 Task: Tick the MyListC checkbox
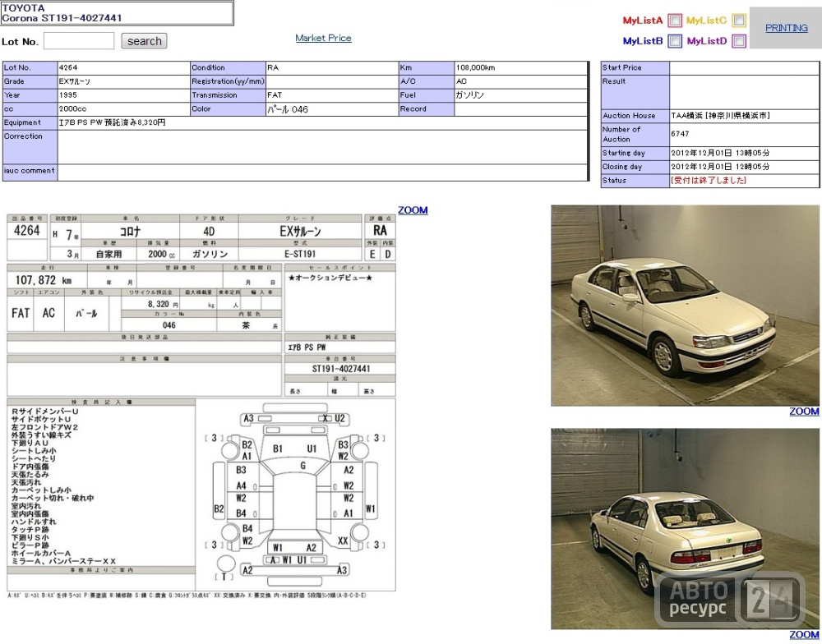739,21
